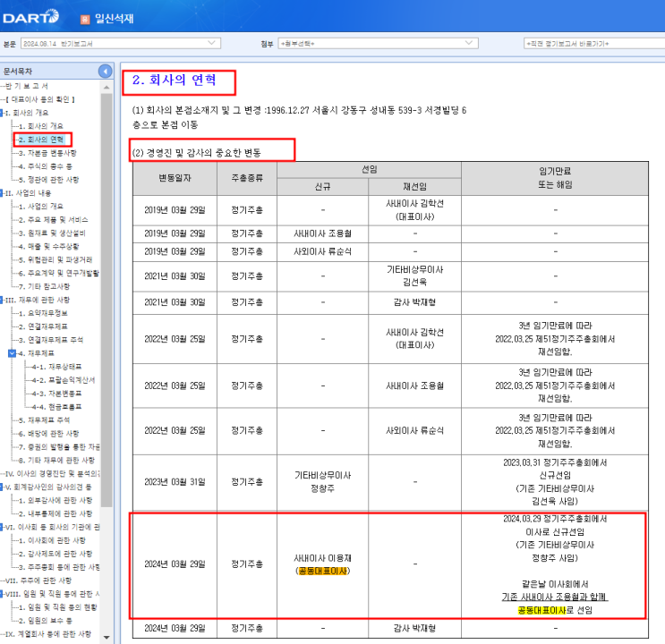
Task: Open 8. 기타 재무에 관한 사항
Action: [x=56, y=461]
